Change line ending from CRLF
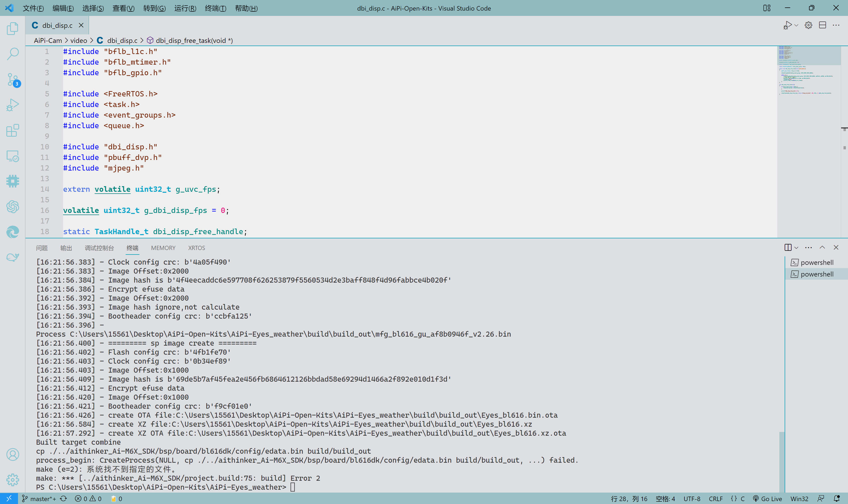848x504 pixels. 716,498
